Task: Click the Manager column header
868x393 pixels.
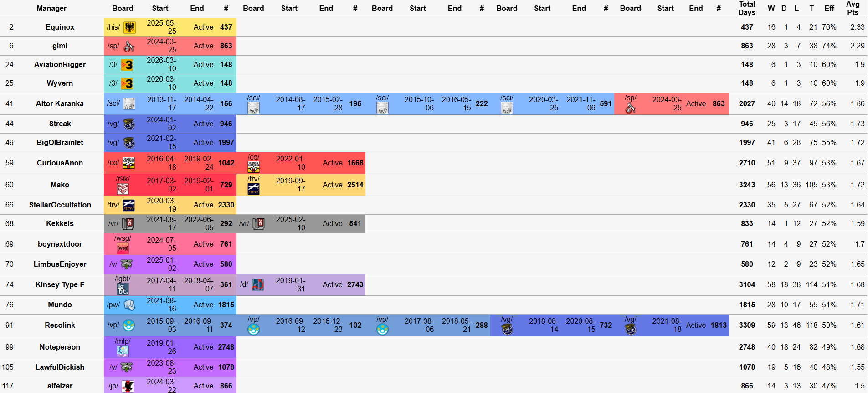Action: click(x=51, y=9)
